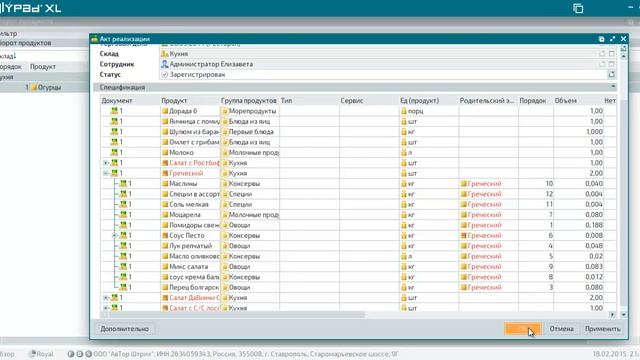This screenshot has width=640, height=360.
Task: Click the Продукт column header in background window
Action: 43,67
